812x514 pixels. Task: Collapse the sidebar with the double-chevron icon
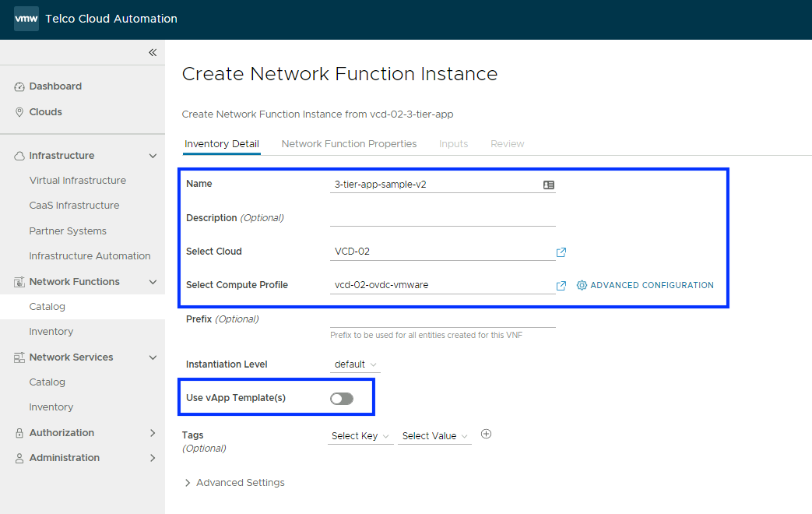(x=153, y=52)
